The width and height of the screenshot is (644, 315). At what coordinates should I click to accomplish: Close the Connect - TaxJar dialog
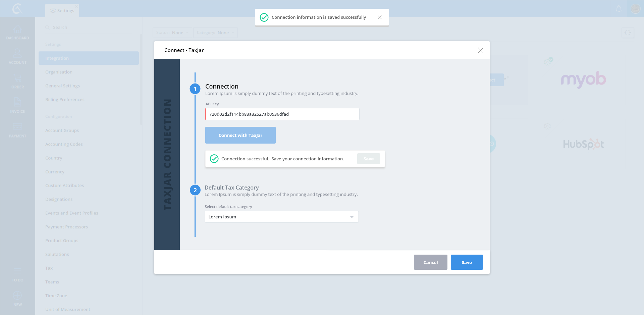(x=480, y=50)
